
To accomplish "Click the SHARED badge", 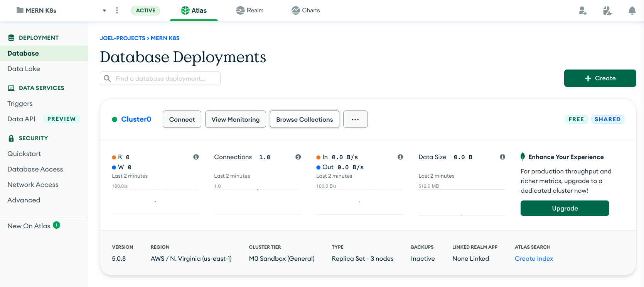I will [608, 119].
